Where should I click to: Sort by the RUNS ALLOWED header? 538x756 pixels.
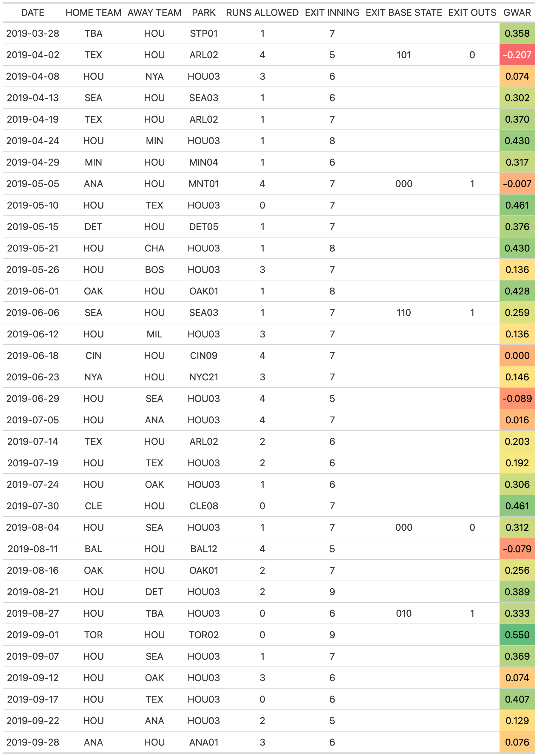(262, 13)
